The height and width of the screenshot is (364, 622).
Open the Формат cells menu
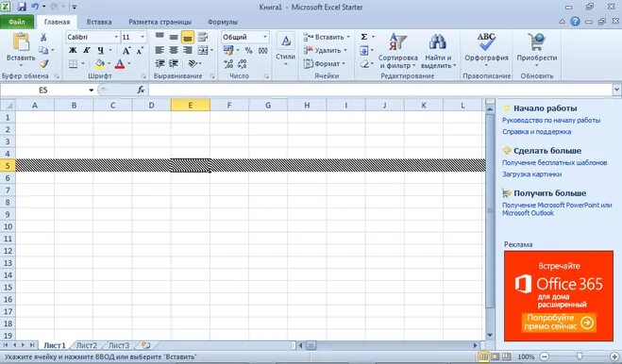tap(324, 63)
